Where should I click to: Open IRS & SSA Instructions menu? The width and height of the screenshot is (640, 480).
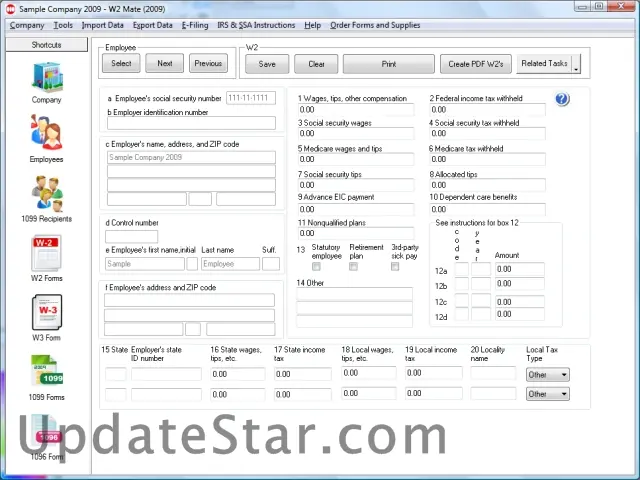(256, 25)
